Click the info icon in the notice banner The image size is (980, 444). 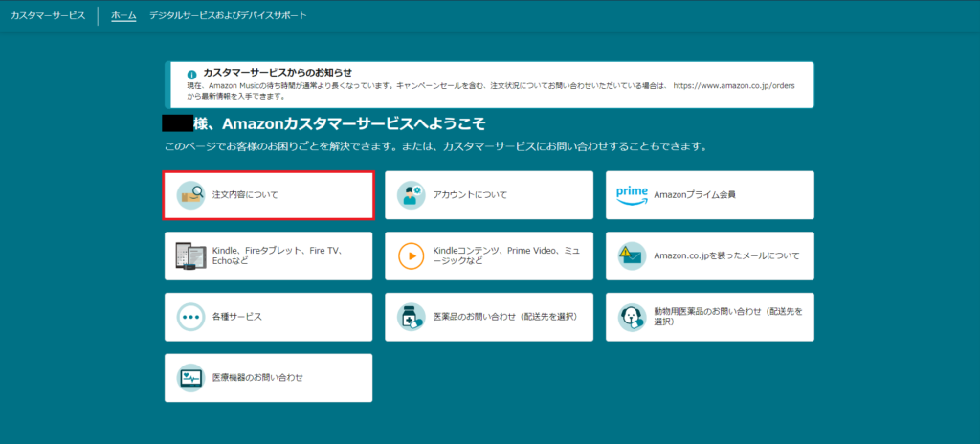coord(191,75)
